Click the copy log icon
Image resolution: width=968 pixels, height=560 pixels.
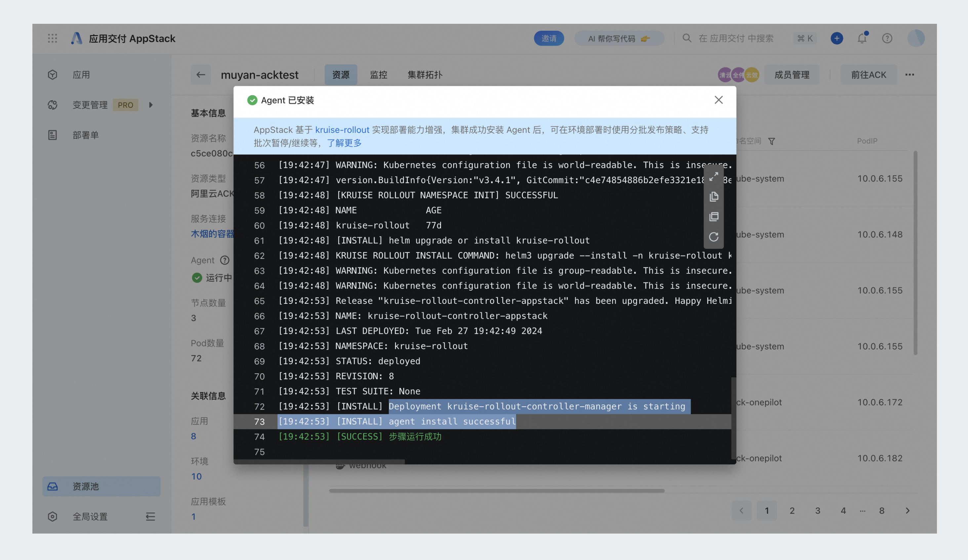pos(714,197)
